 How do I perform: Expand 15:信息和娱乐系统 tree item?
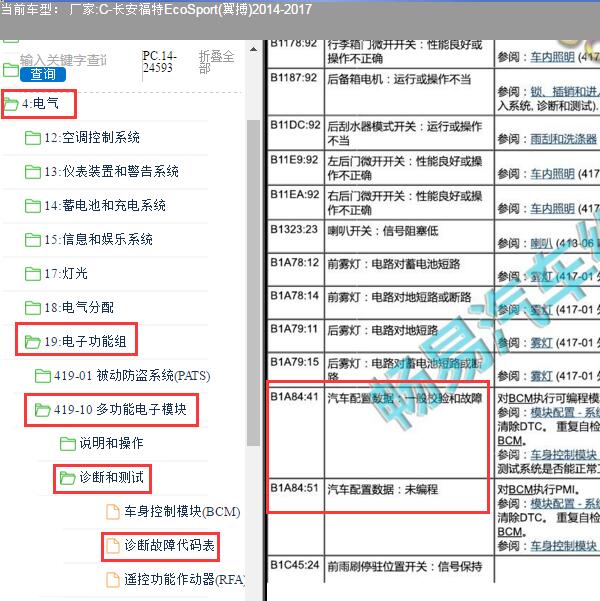point(98,240)
